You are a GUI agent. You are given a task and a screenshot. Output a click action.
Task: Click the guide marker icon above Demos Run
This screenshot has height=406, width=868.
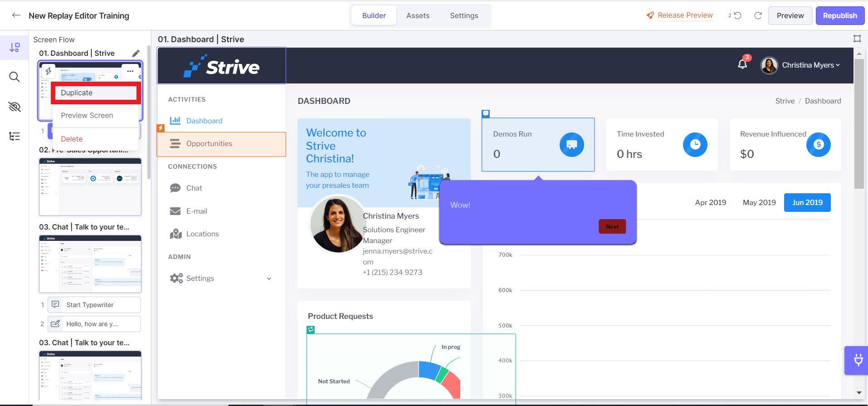click(486, 113)
